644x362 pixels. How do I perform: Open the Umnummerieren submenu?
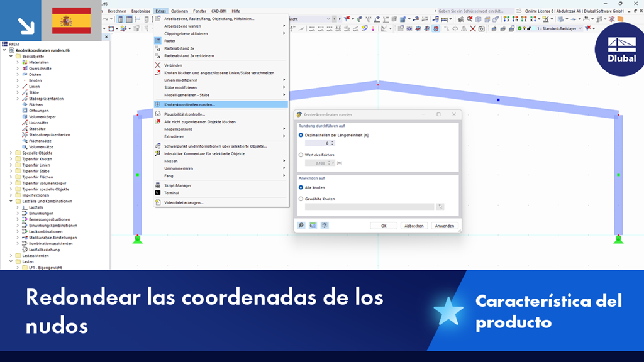(x=221, y=168)
